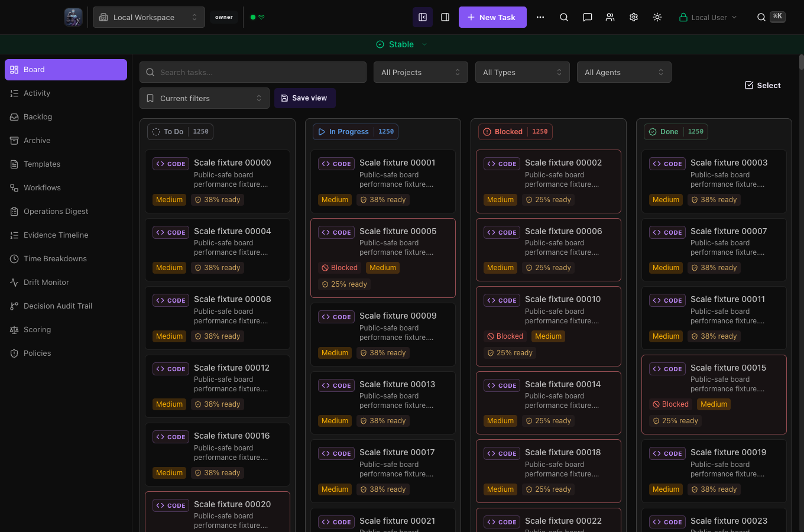The width and height of the screenshot is (804, 532).
Task: Open the All Agents filter dropdown
Action: (624, 72)
